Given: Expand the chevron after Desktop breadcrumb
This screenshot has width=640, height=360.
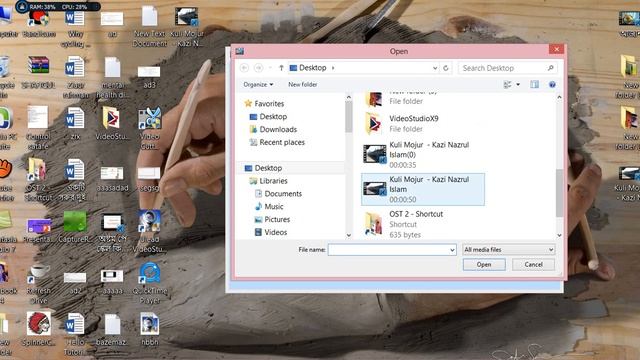Looking at the screenshot, I should point(333,68).
